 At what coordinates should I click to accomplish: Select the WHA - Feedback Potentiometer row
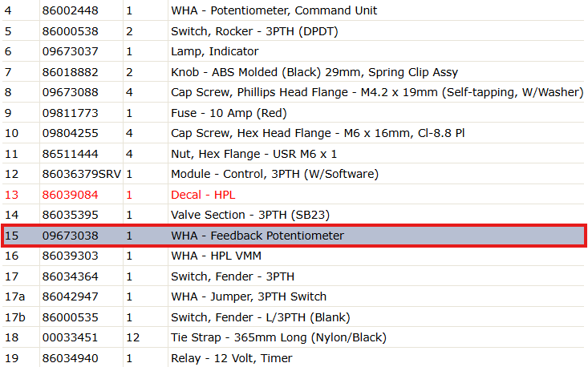[x=294, y=236]
